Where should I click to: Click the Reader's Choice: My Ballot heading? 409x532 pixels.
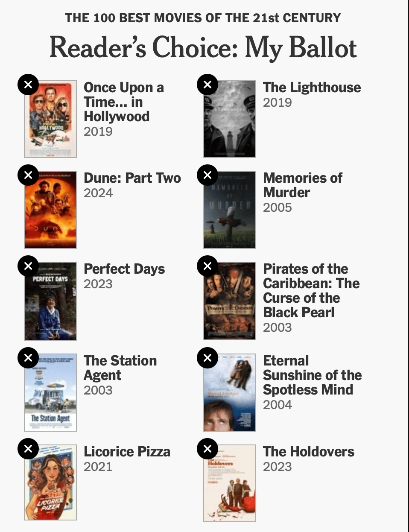[x=203, y=47]
